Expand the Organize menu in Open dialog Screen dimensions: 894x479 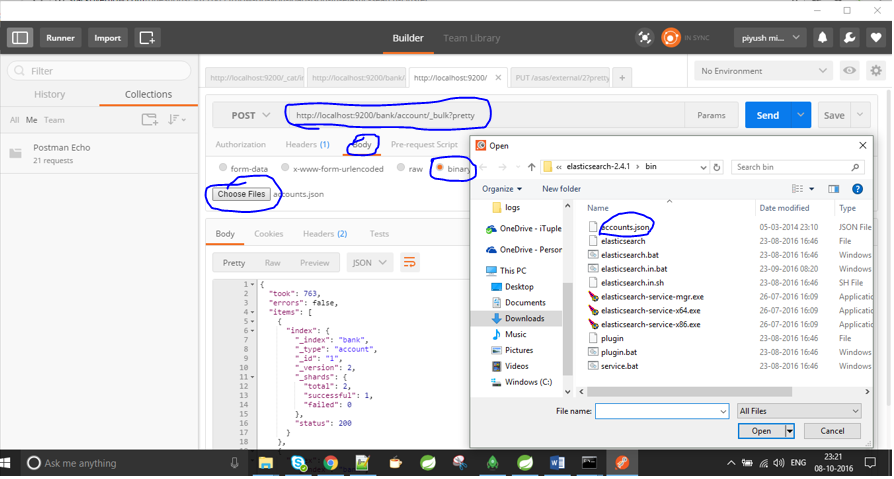tap(502, 189)
